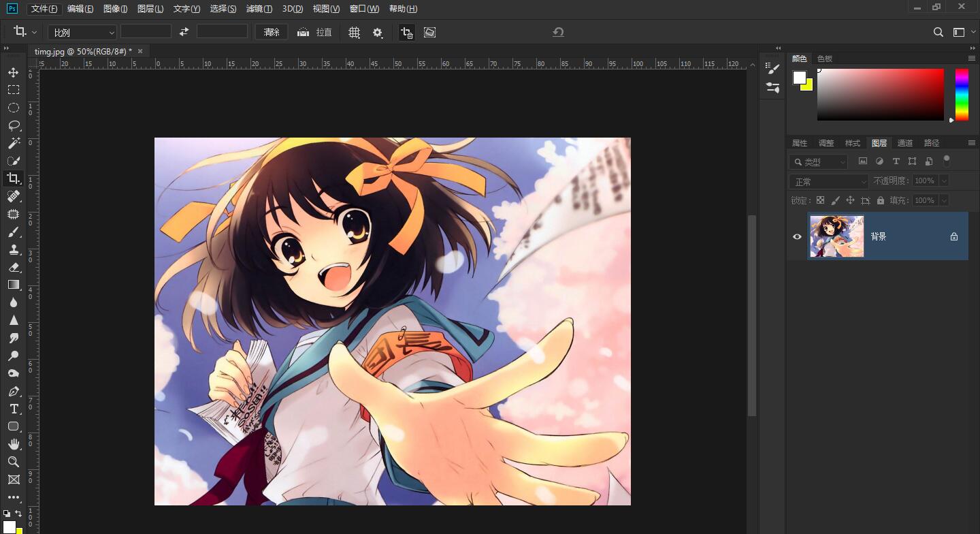
Task: Switch to the 调整 tab
Action: click(826, 143)
